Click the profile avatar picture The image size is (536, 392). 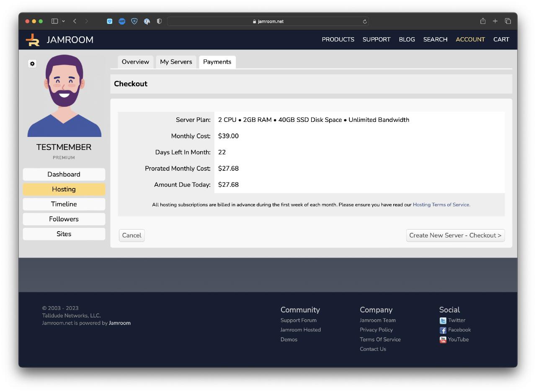64,96
